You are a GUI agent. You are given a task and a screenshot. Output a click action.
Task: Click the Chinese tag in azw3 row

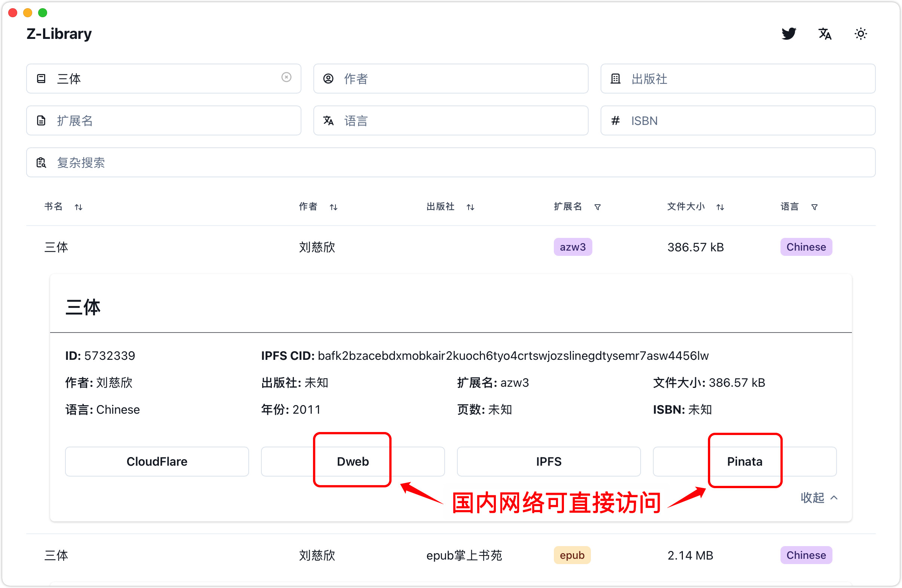[806, 247]
